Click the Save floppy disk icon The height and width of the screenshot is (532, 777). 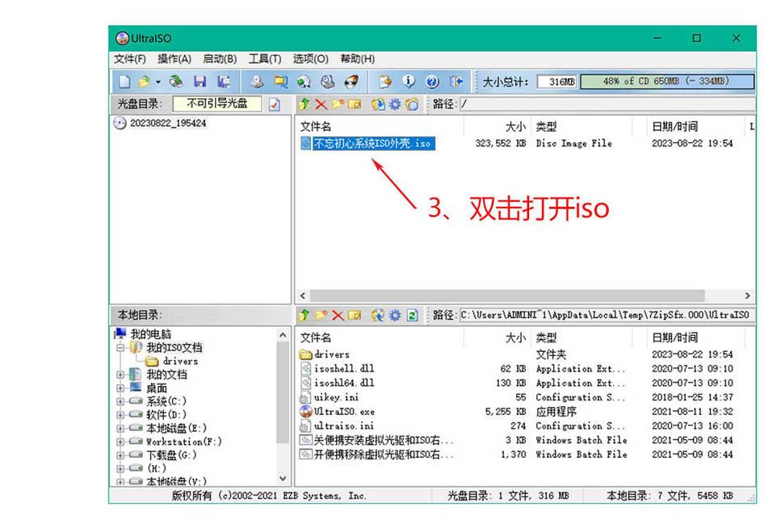click(x=199, y=82)
